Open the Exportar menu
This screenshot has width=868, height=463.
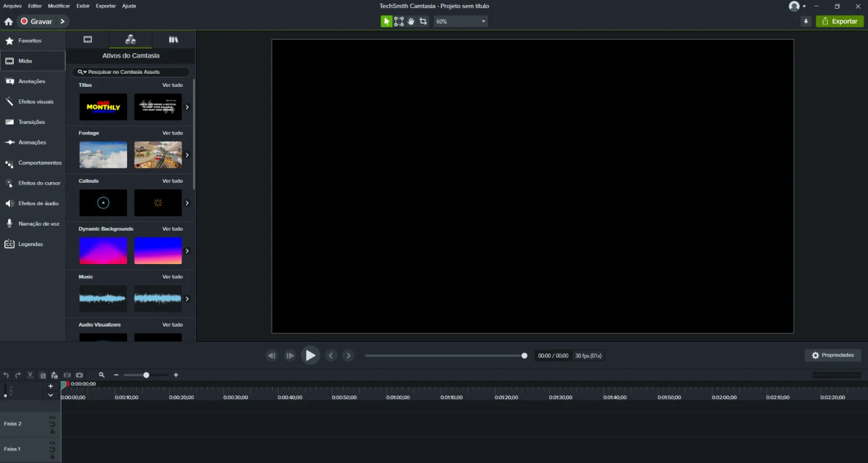[x=105, y=6]
